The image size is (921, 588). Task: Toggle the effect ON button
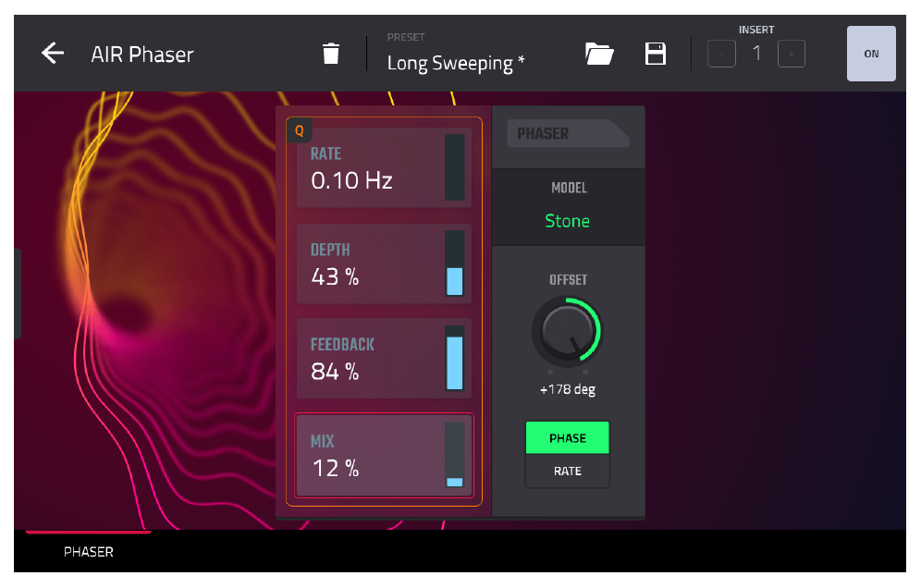pos(871,54)
